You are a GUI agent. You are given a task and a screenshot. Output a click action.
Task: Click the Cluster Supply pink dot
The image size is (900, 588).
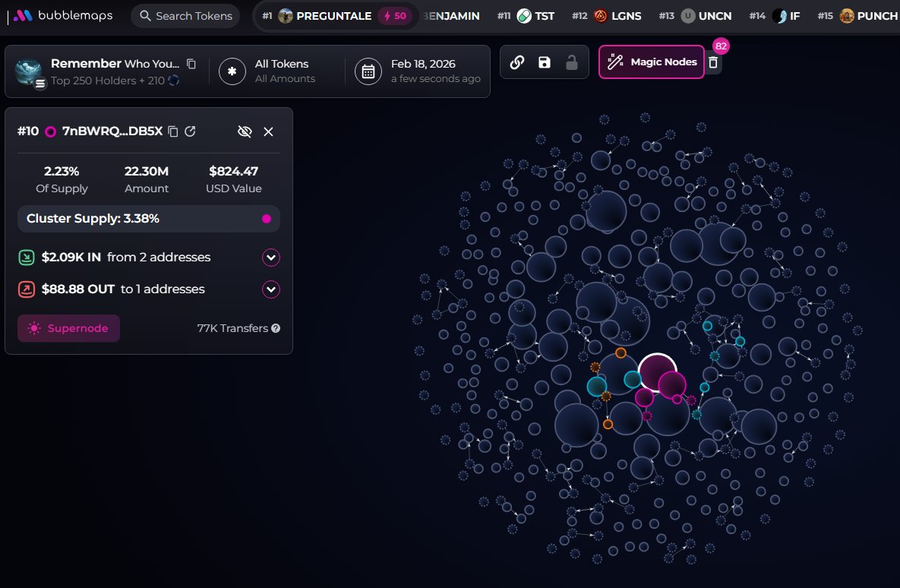pyautogui.click(x=267, y=219)
